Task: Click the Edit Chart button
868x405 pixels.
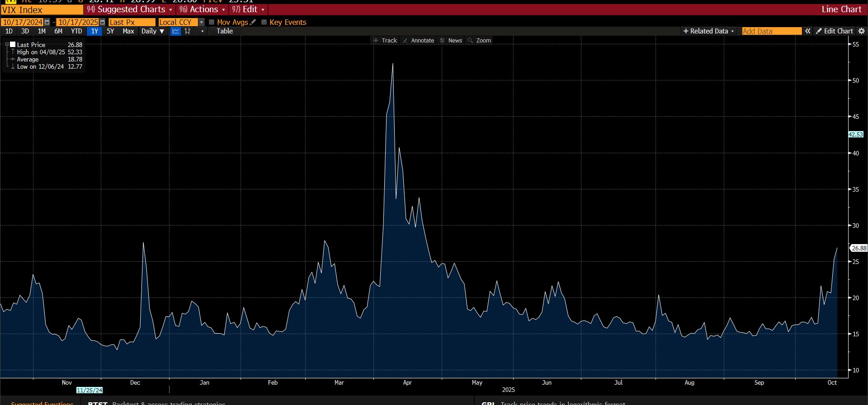Action: pyautogui.click(x=834, y=31)
